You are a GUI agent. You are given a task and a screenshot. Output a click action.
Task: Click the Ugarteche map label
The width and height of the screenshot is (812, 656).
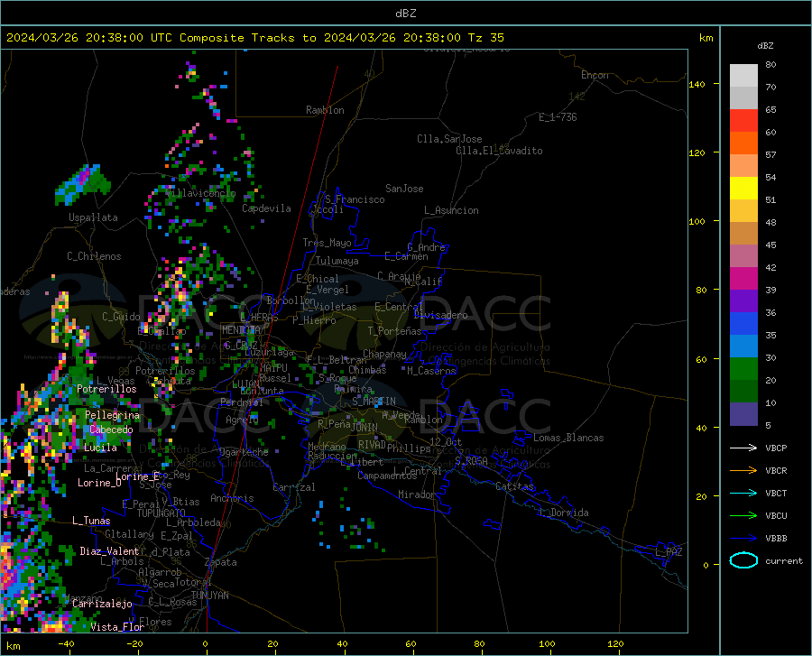(244, 452)
